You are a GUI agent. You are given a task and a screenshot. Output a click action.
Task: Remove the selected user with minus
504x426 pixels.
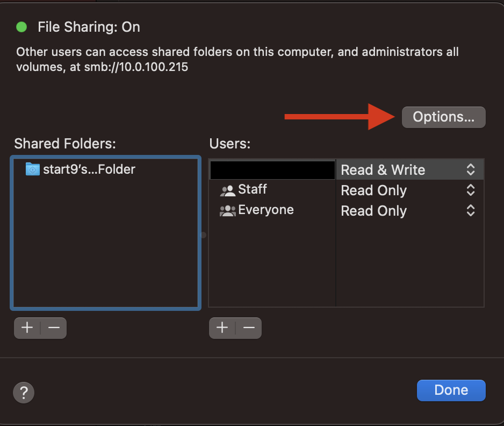coord(248,328)
